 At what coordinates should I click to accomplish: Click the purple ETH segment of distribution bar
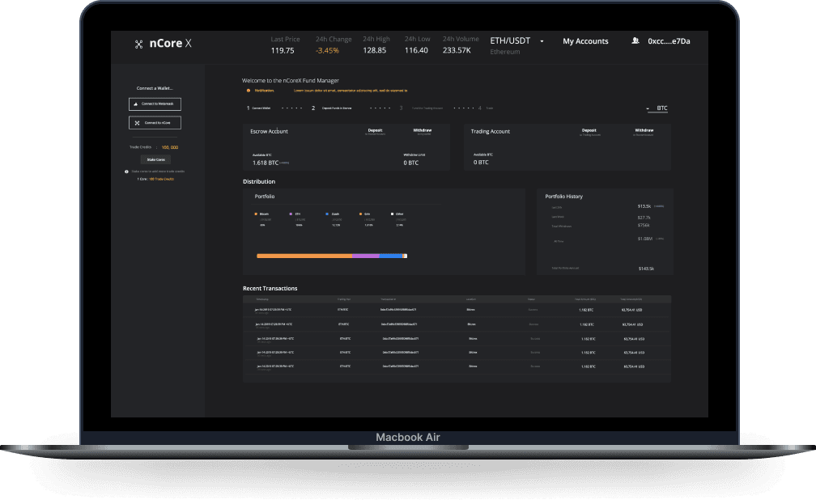[x=365, y=256]
